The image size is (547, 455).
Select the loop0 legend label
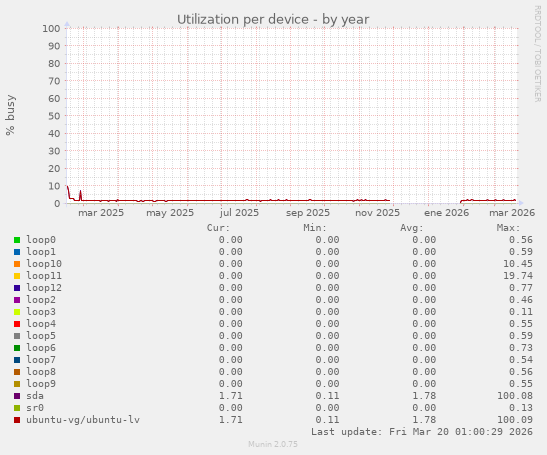click(x=41, y=240)
